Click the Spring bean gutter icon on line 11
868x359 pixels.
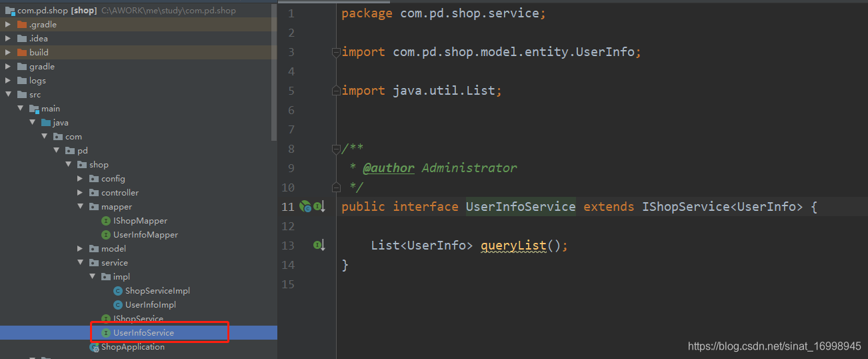pyautogui.click(x=305, y=207)
